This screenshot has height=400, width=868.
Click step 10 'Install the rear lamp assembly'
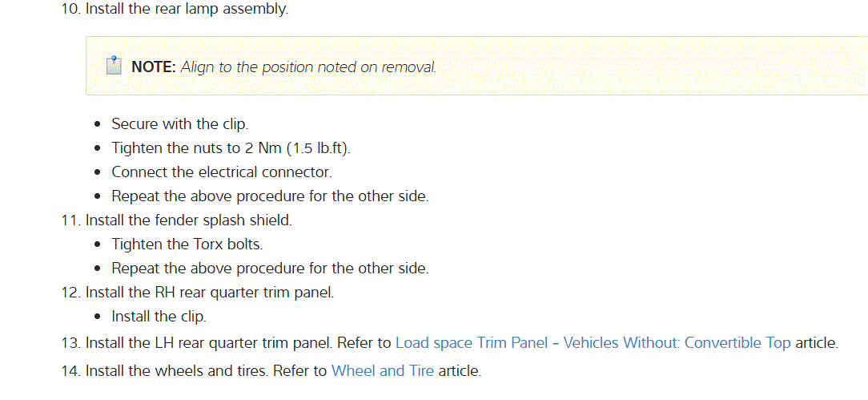pos(187,11)
